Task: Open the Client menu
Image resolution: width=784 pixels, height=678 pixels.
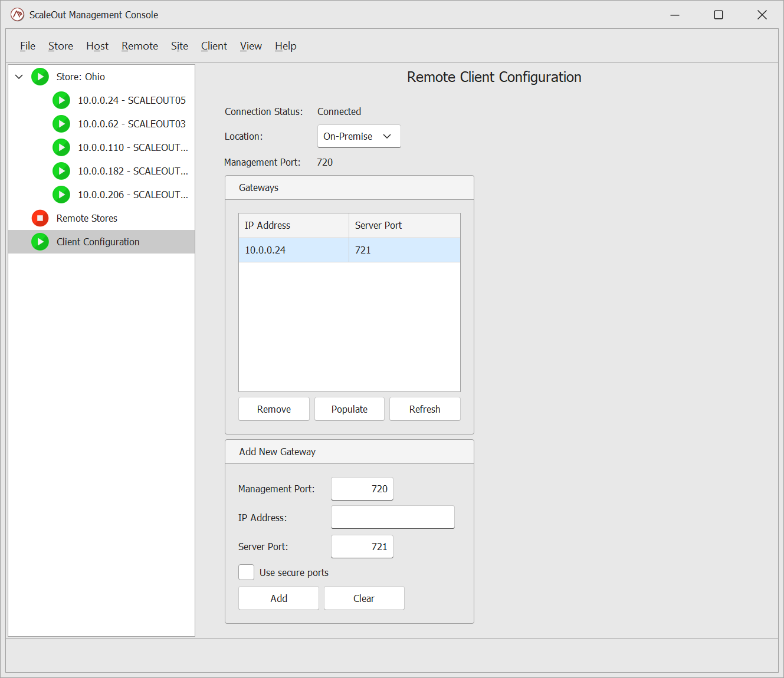Action: [x=214, y=46]
